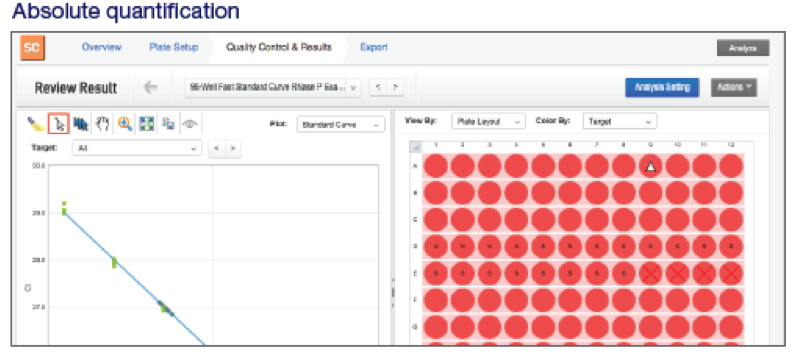Screen dimensions: 801x362
Task: Click the flashlight highlighter tool icon
Action: coord(36,124)
